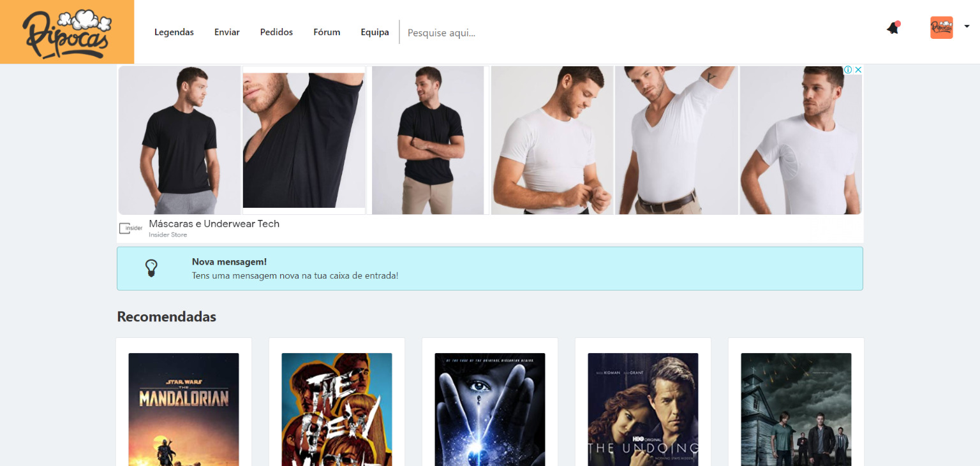Click the 'Nova mensagem!' notification banner
This screenshot has width=980, height=466.
pyautogui.click(x=490, y=268)
